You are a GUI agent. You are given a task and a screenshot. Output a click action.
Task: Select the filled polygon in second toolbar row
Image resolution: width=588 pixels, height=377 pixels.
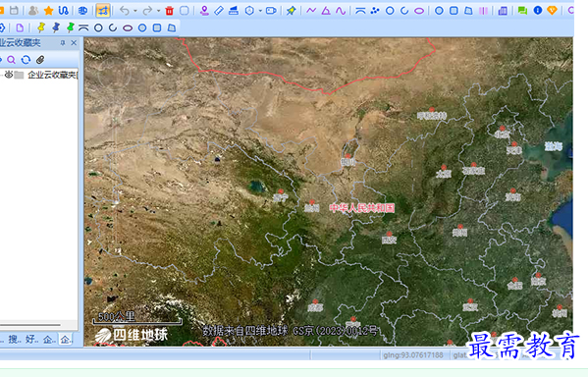pyautogui.click(x=172, y=27)
